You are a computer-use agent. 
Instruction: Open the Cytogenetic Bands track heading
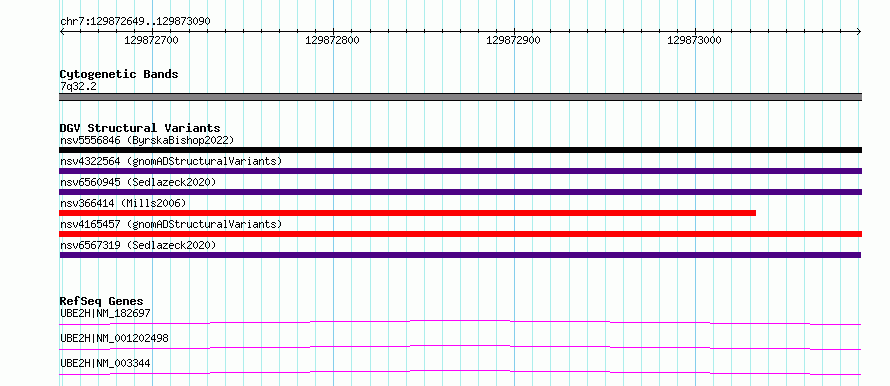click(119, 74)
